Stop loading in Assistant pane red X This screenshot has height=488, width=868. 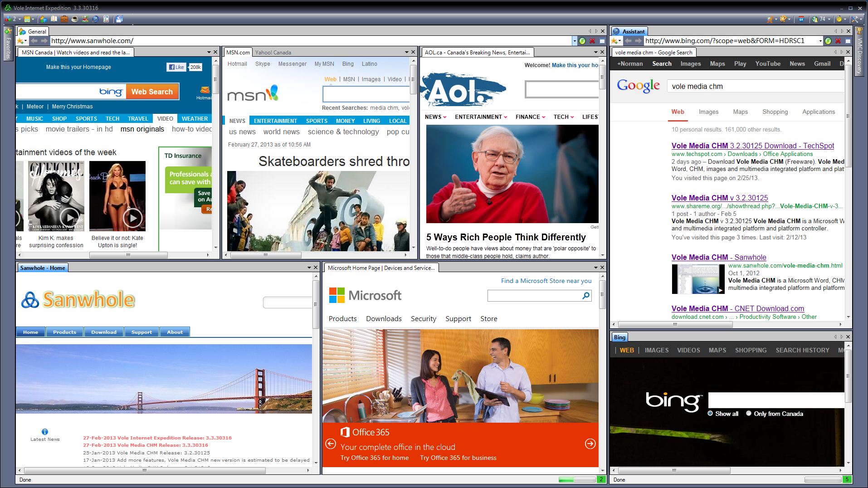[838, 41]
